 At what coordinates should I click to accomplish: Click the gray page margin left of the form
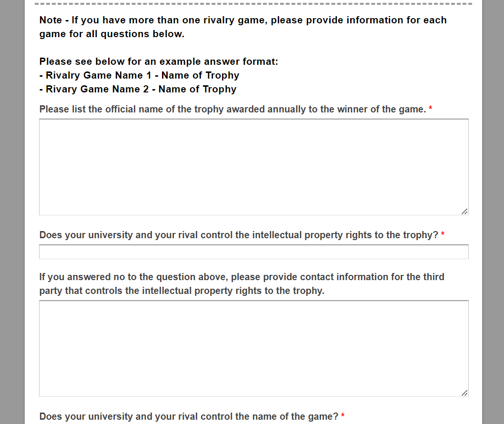(12, 212)
